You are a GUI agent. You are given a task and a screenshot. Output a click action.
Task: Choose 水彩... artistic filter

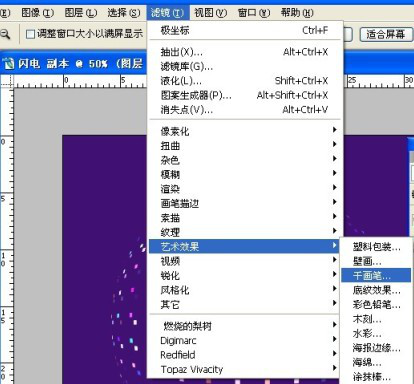[x=376, y=333]
